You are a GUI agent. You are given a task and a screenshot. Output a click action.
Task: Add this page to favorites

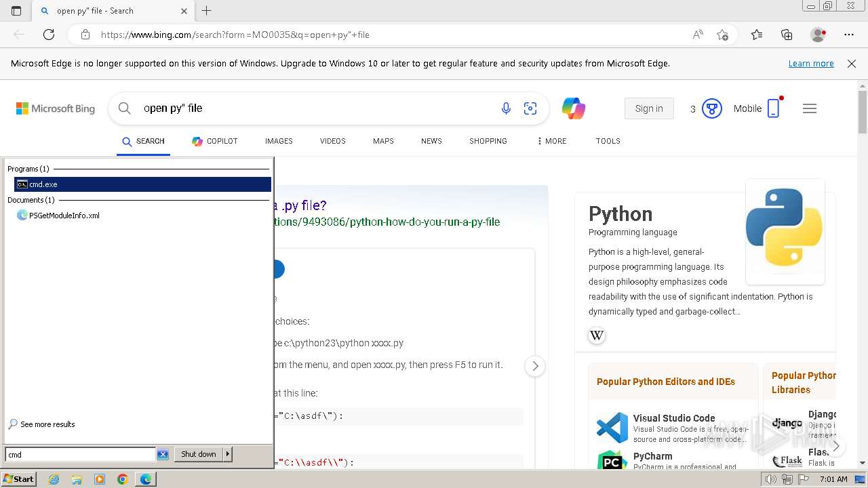(x=723, y=35)
